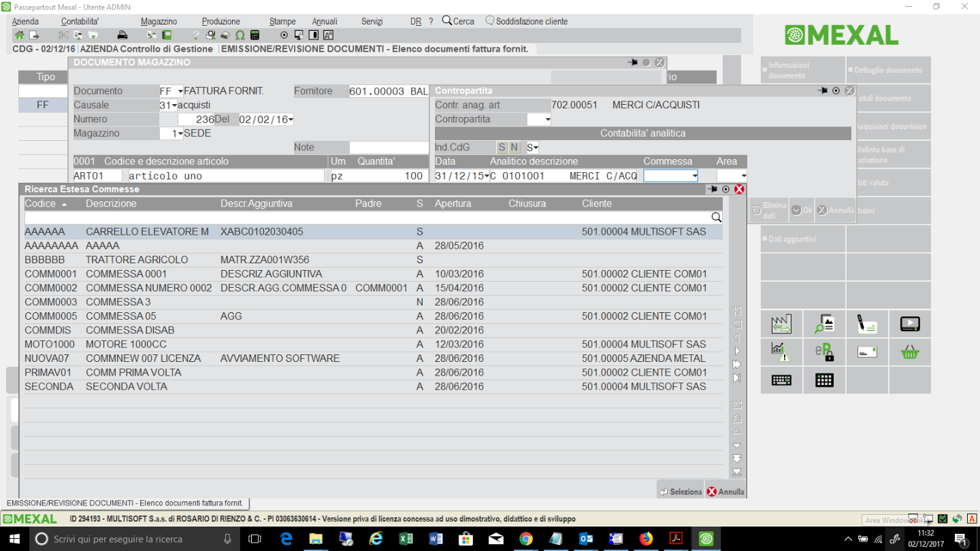Screen dimensions: 980x551
Task: Toggle the N option for Ind.CdG
Action: tap(514, 148)
